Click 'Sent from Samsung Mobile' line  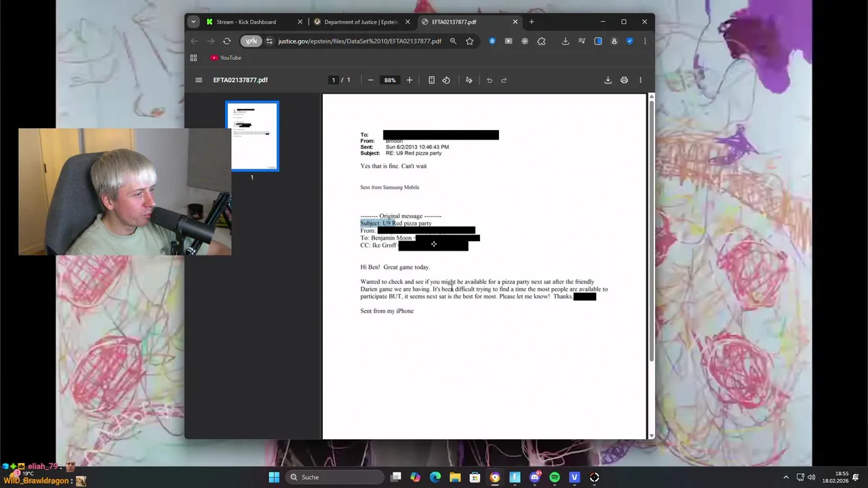tap(390, 187)
